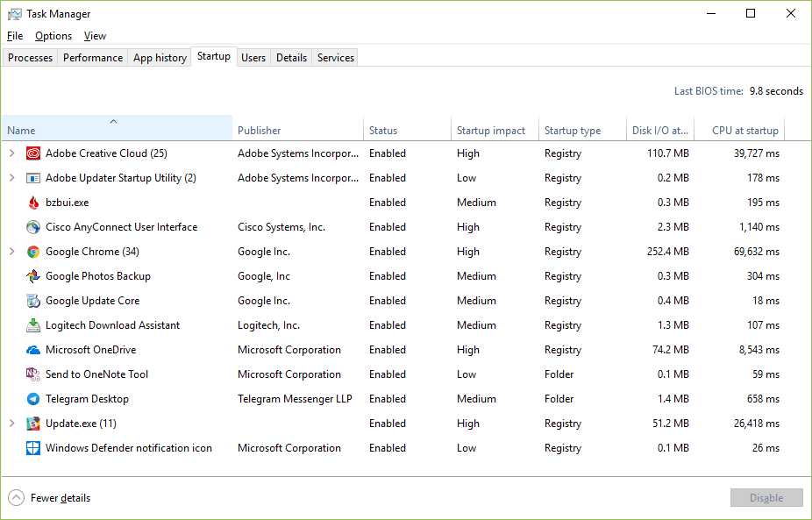
Task: Expand the Update.exe entry
Action: (x=11, y=423)
